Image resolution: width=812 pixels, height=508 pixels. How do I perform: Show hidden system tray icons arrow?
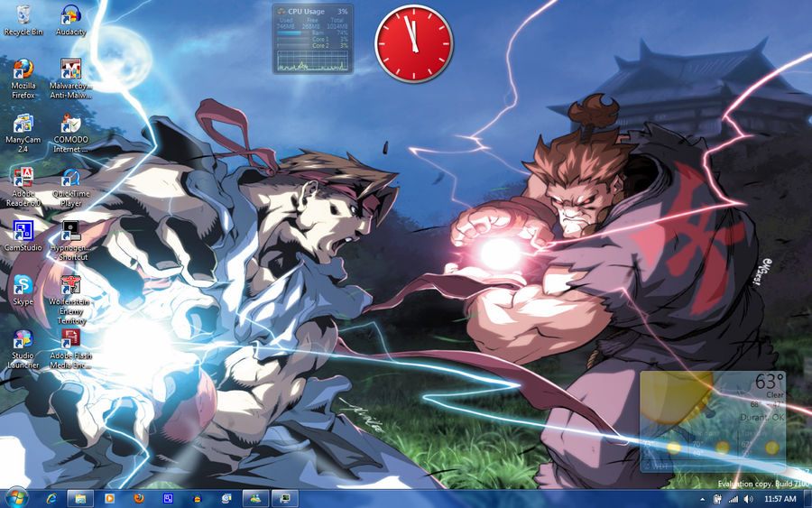702,500
